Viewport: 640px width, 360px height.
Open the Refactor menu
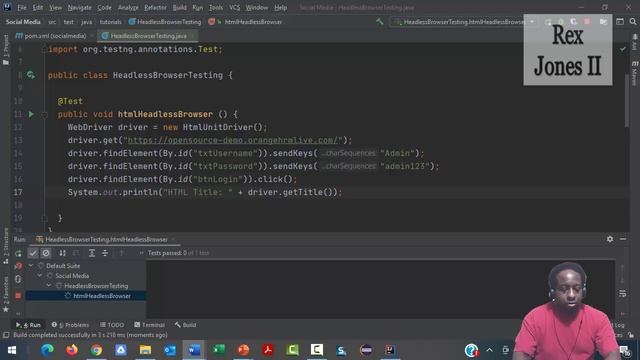coord(156,7)
